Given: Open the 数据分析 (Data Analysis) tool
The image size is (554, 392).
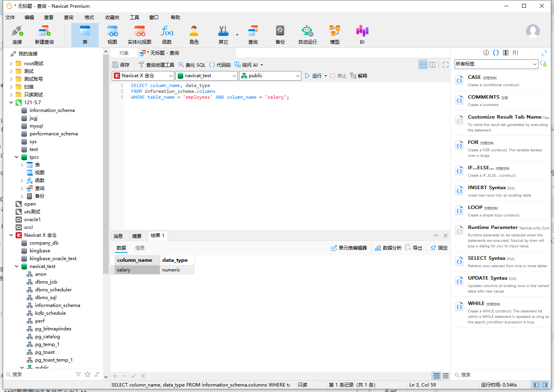Looking at the screenshot, I should pyautogui.click(x=388, y=248).
